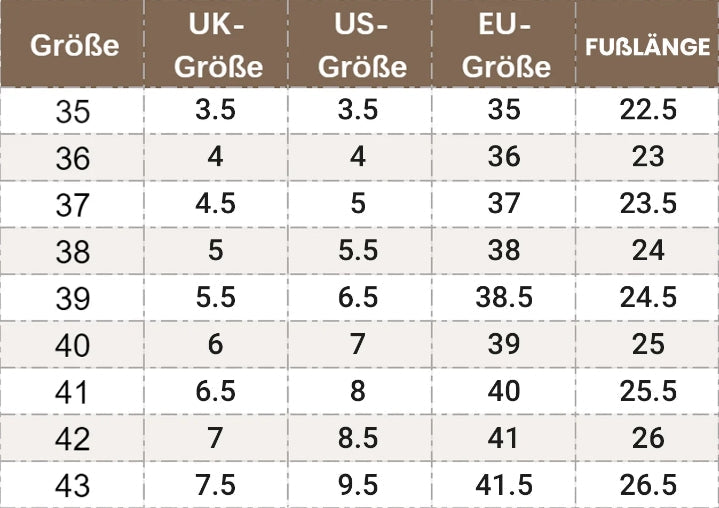Click foot length value 24.5
Viewport: 719px width, 508px height.
(x=648, y=297)
